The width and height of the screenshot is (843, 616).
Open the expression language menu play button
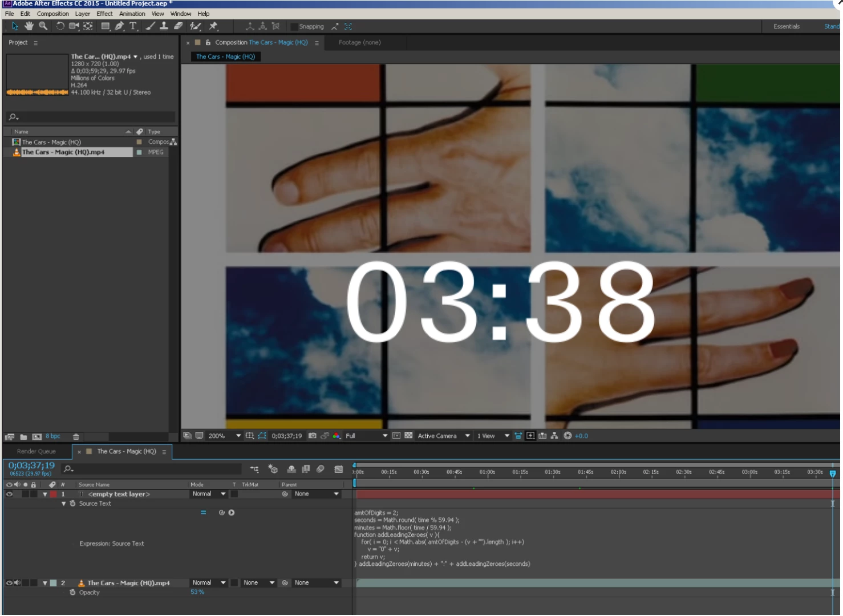tap(232, 513)
